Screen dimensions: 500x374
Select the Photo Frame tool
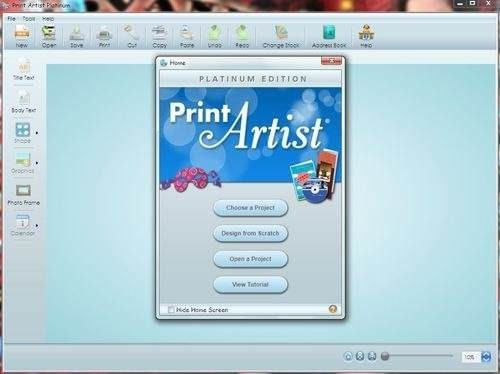(23, 195)
